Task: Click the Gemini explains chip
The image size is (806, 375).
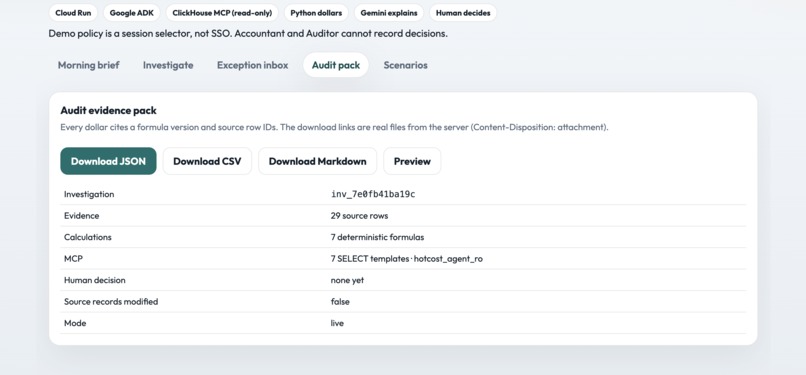Action: (x=389, y=13)
